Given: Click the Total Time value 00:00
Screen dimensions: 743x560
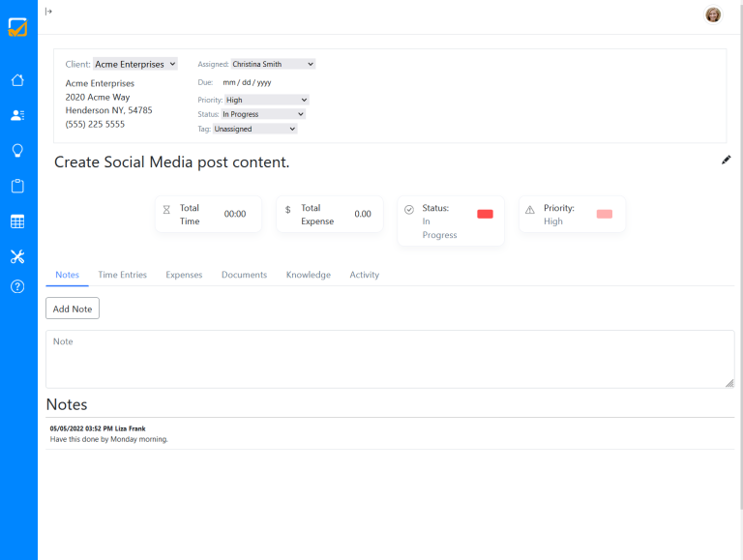Looking at the screenshot, I should click(235, 214).
